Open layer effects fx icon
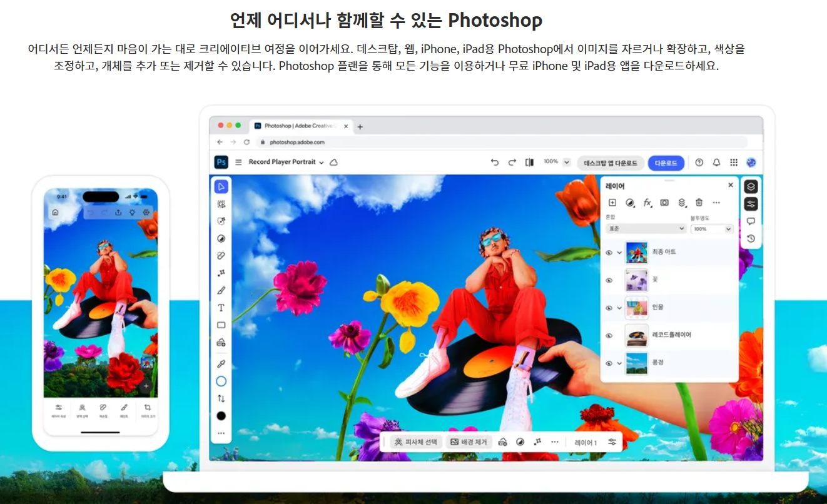Image resolution: width=827 pixels, height=504 pixels. coord(647,203)
